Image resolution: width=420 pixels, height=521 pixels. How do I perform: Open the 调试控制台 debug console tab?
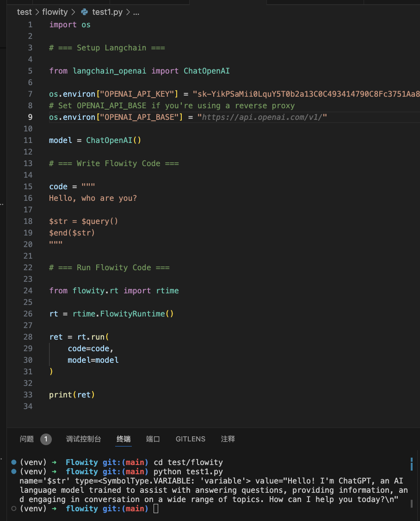83,439
